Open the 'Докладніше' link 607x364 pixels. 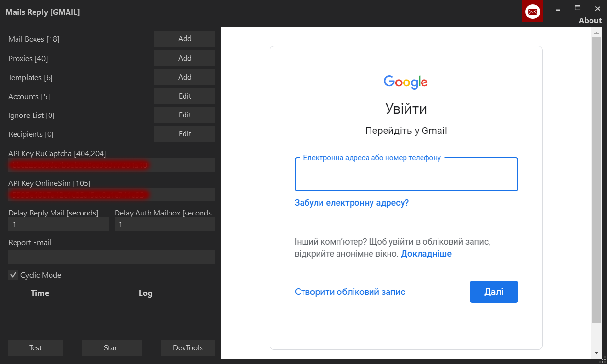[x=426, y=254]
